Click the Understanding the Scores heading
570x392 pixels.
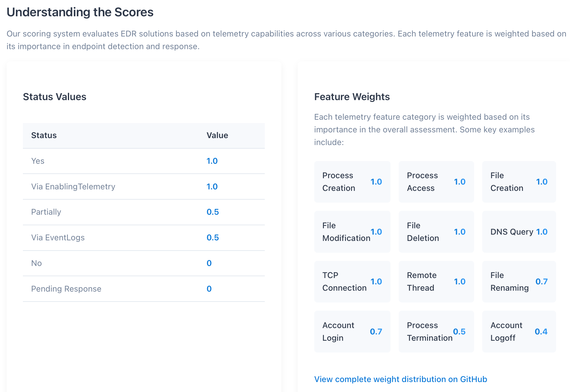(80, 12)
